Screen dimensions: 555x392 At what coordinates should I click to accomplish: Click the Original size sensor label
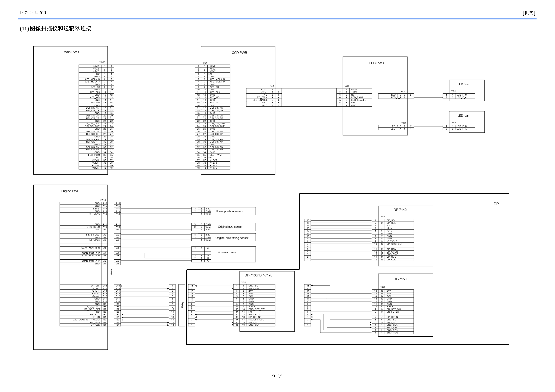pyautogui.click(x=230, y=227)
